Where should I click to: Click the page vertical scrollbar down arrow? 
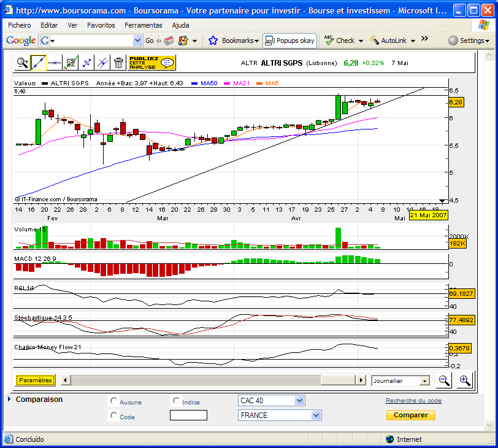click(489, 425)
